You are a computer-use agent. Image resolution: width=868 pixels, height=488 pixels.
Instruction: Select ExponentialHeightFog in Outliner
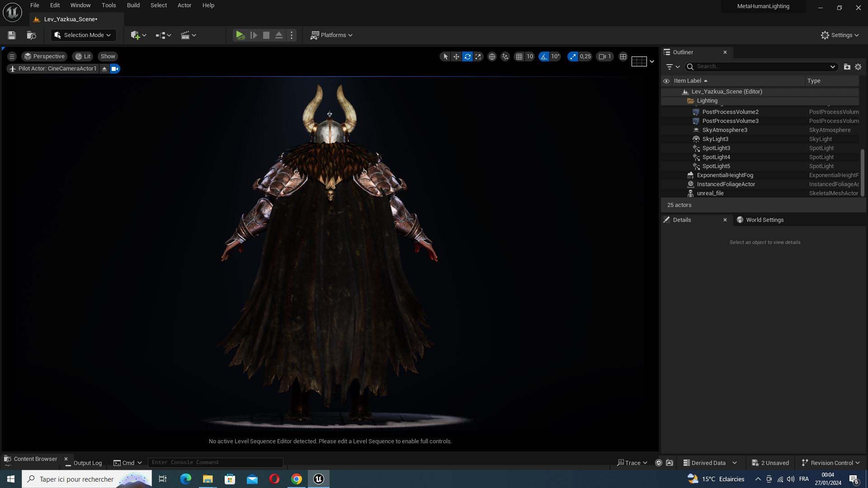(759, 175)
